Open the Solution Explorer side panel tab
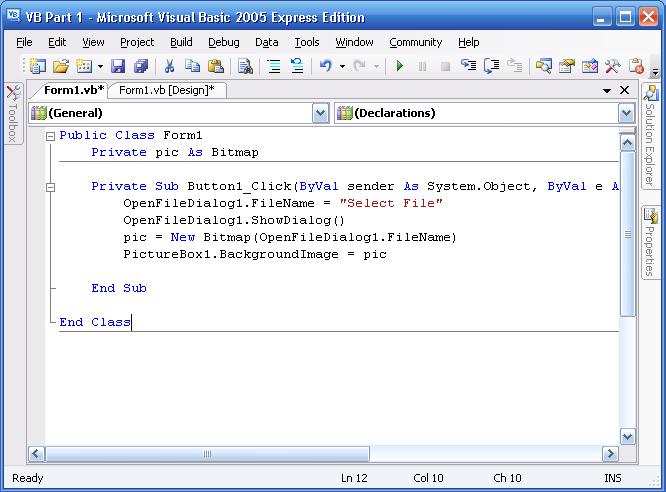The height and width of the screenshot is (492, 666). (650, 136)
